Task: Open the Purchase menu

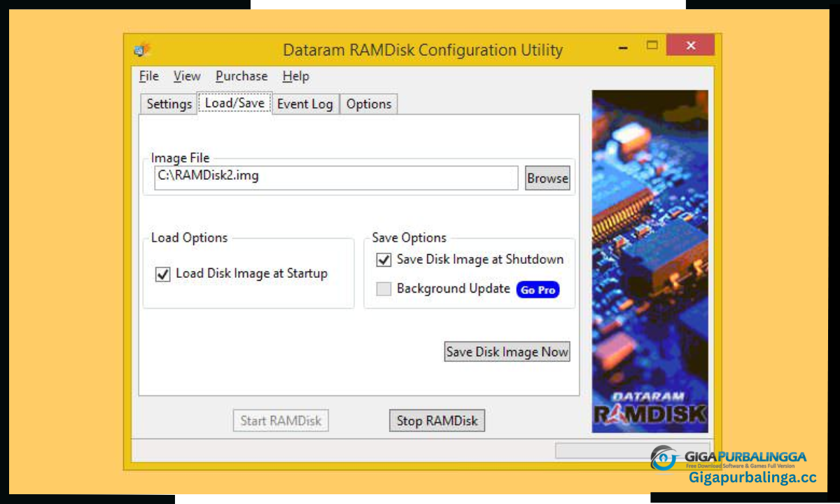Action: [x=241, y=76]
